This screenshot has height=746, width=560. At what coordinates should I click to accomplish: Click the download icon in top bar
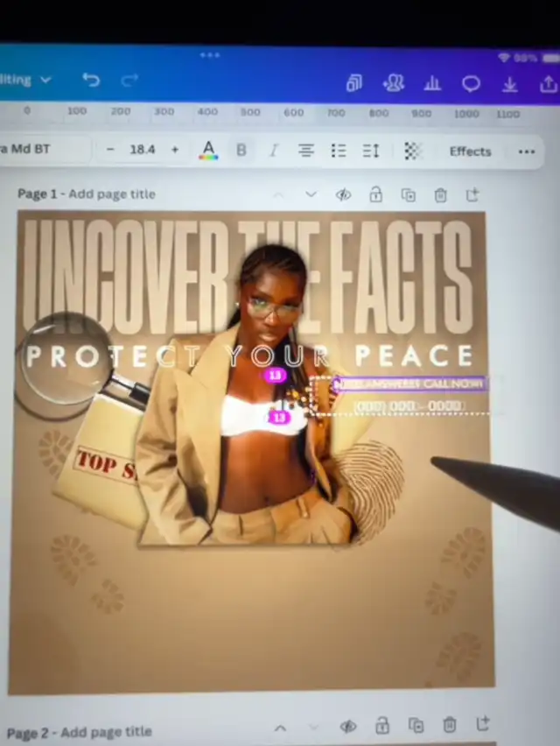pyautogui.click(x=510, y=84)
